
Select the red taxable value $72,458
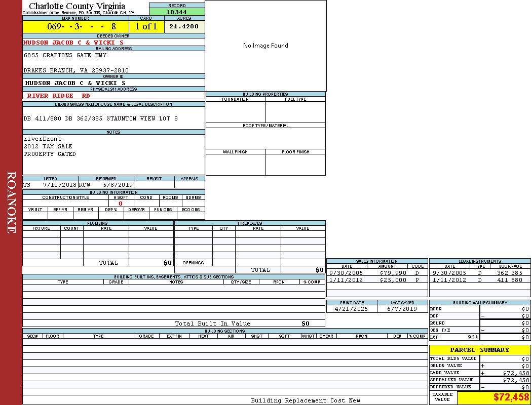(x=511, y=397)
